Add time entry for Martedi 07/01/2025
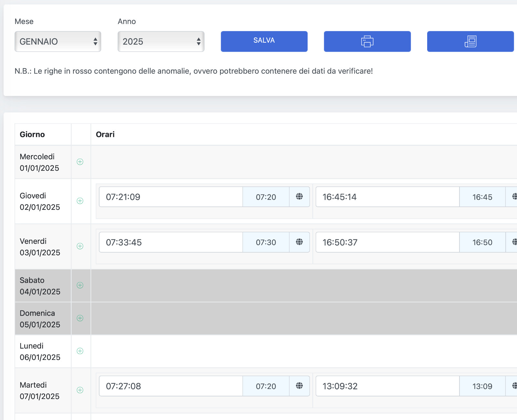517x420 pixels. 80,390
